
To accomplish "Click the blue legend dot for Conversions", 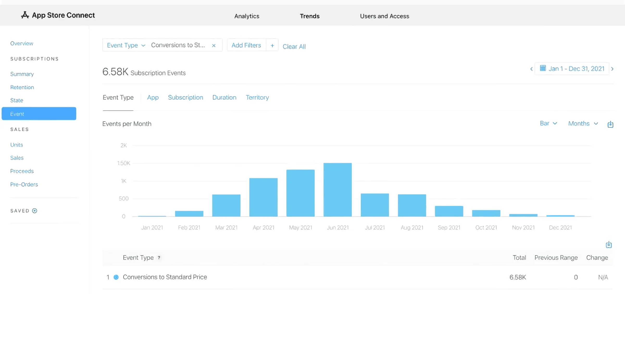I will coord(116,277).
